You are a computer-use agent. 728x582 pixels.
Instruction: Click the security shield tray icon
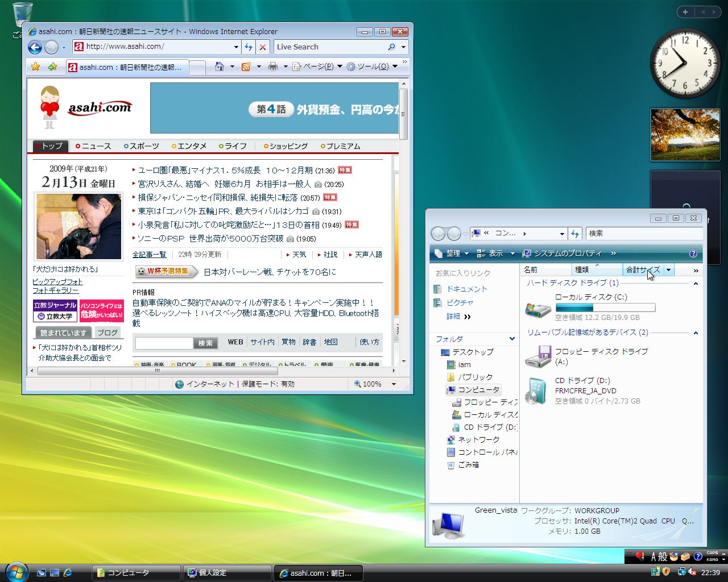pyautogui.click(x=666, y=572)
